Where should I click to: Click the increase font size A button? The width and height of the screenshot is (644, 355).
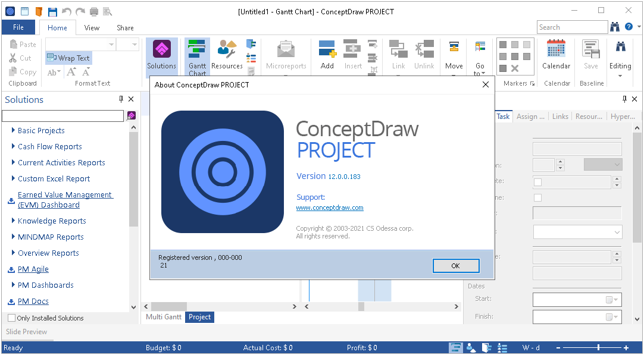point(71,72)
